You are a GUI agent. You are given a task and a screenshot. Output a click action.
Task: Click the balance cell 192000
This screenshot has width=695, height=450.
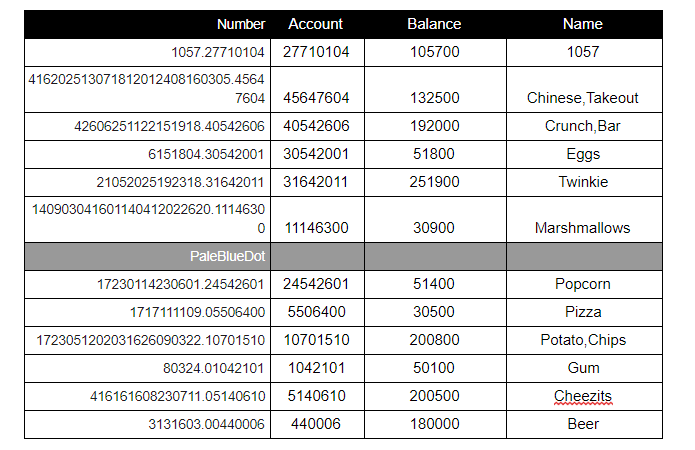click(435, 126)
